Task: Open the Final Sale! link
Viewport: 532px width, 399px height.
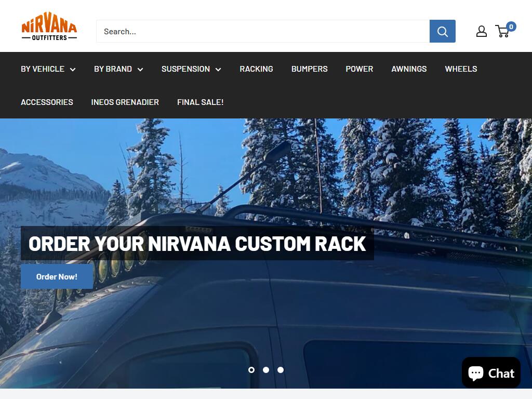Action: [200, 102]
